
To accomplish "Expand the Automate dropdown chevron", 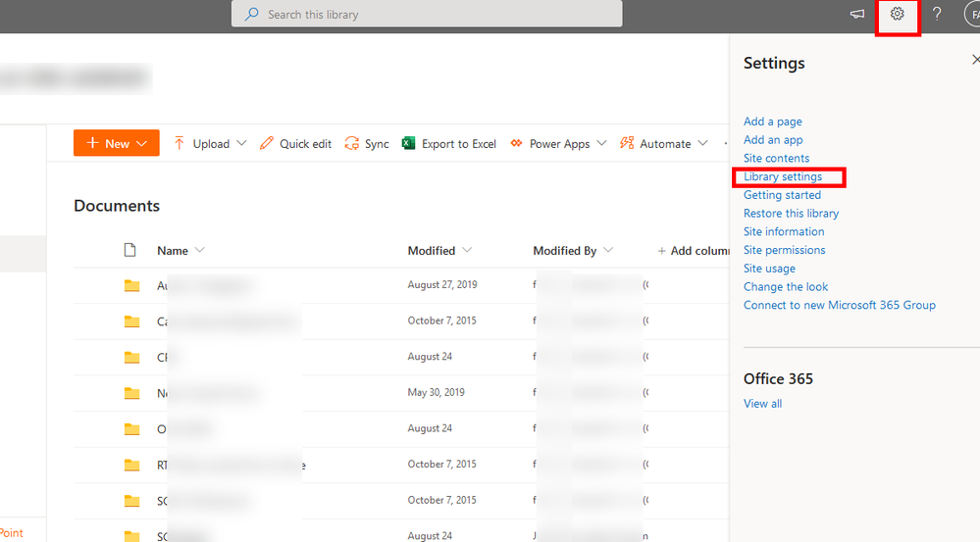I will coord(702,143).
